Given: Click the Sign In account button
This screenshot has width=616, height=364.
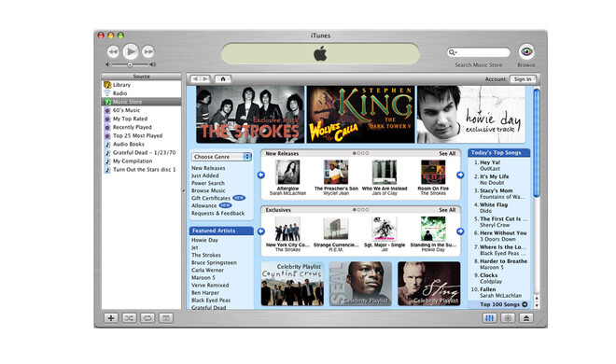Looking at the screenshot, I should pyautogui.click(x=523, y=79).
